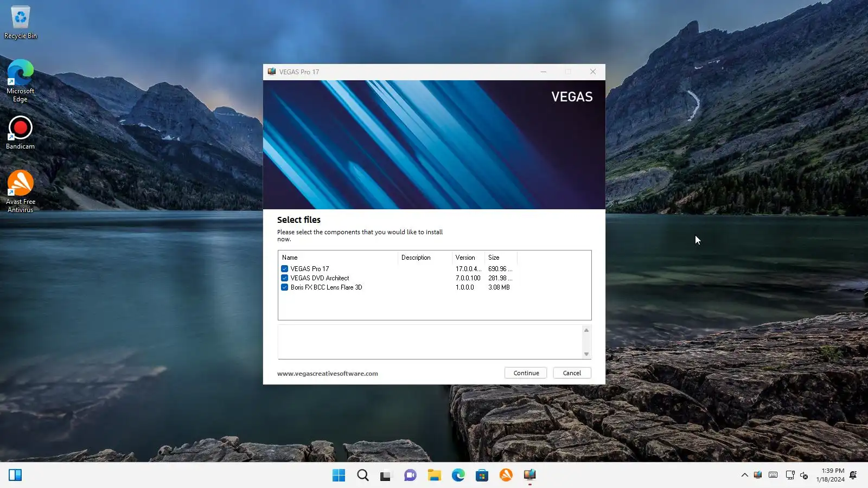
Task: Open network settings from the tray
Action: [790, 476]
